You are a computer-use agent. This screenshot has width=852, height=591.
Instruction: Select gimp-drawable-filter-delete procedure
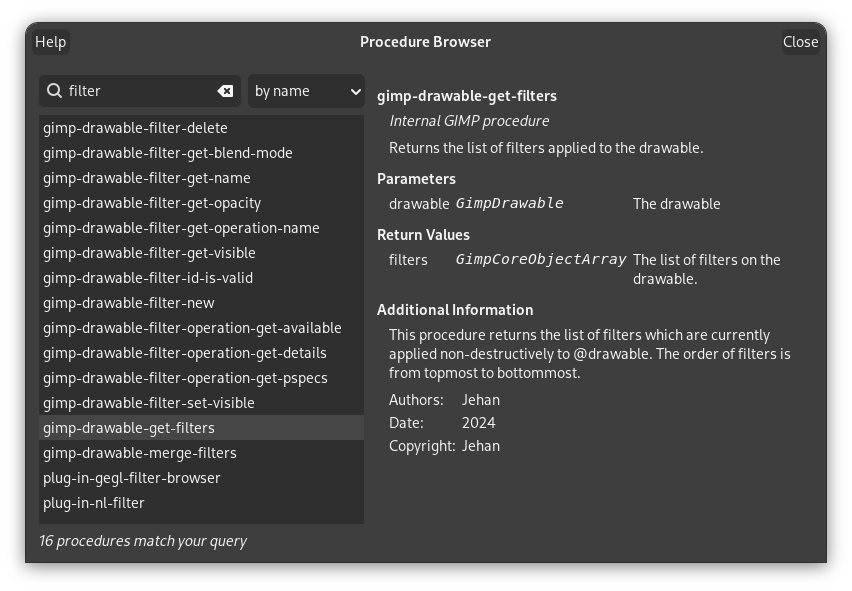click(x=135, y=128)
